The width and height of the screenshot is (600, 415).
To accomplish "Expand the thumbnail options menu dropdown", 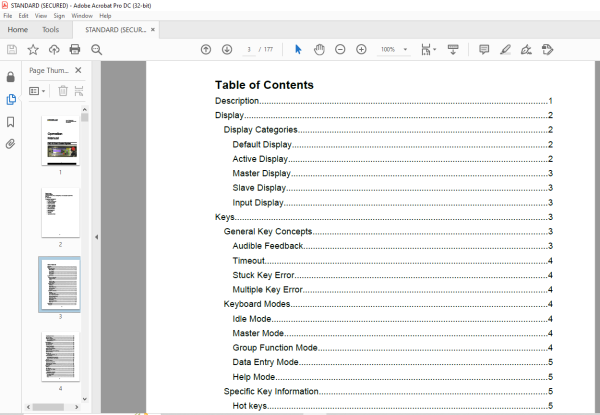I will click(37, 91).
